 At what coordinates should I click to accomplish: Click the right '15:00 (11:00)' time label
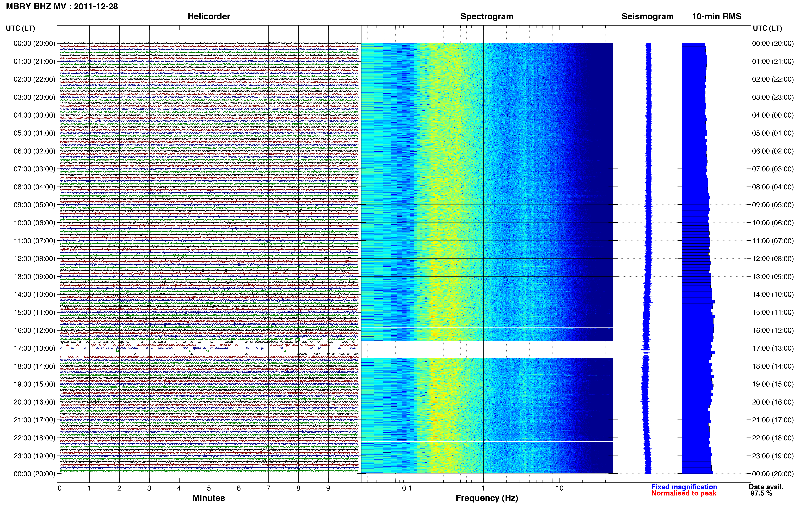[x=773, y=312]
